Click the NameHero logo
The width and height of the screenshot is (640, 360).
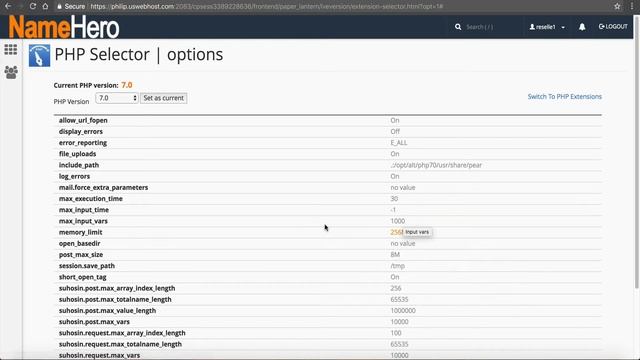click(x=64, y=27)
